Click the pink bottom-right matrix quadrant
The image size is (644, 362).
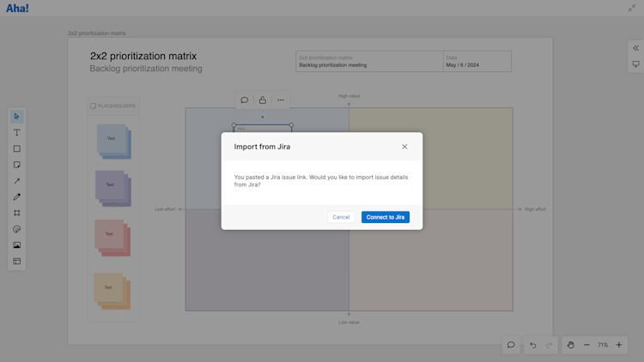click(x=431, y=260)
